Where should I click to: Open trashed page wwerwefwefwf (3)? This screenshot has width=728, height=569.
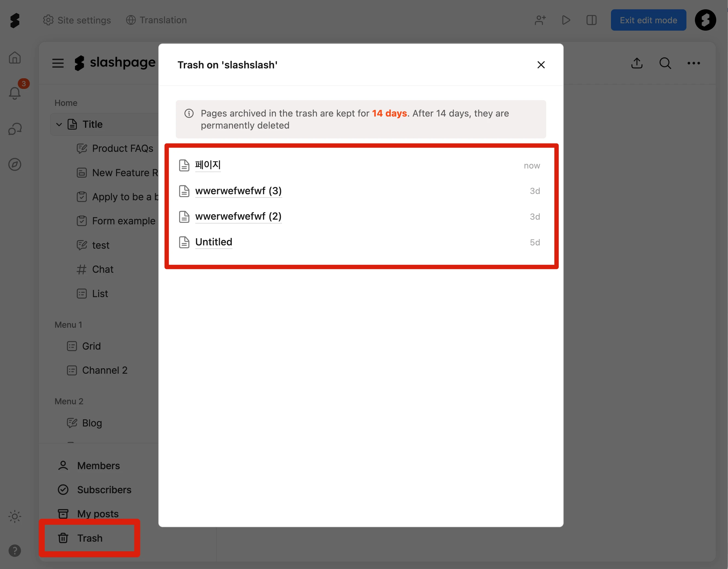click(238, 191)
